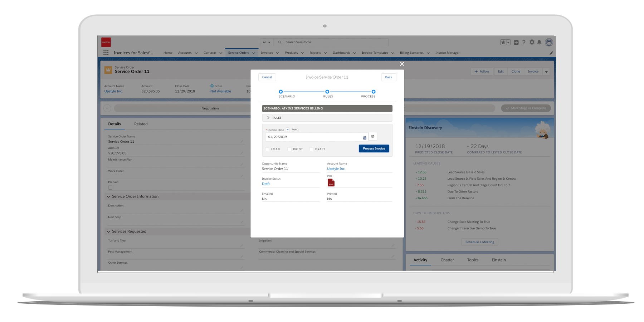This screenshot has width=644, height=322.
Task: Open the Setup gear icon
Action: (532, 42)
